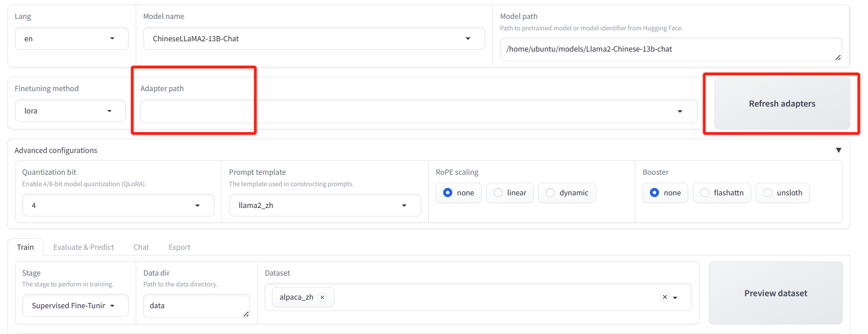
Task: Click the Preview dataset button
Action: [775, 293]
